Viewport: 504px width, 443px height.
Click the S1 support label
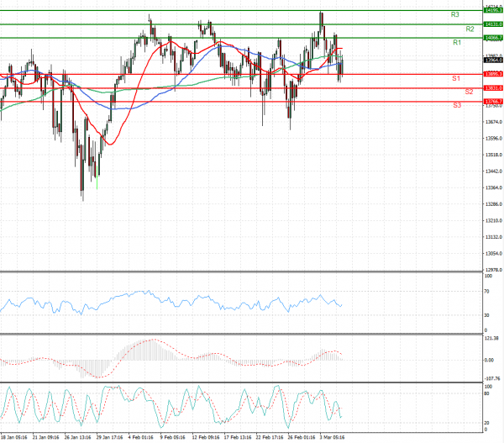point(456,78)
